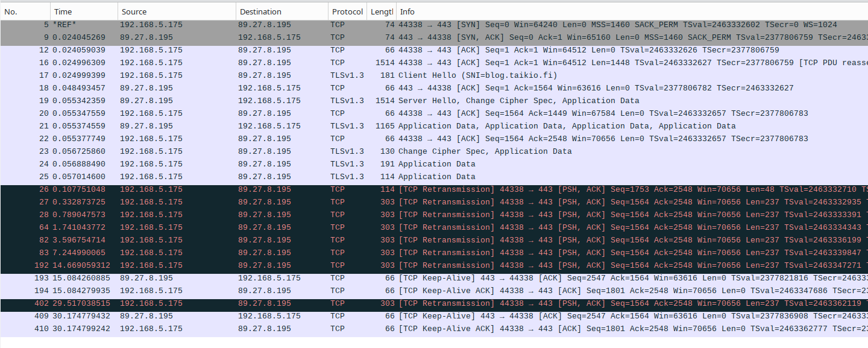Select the TCP PDU reassembly packet 16

click(x=241, y=62)
